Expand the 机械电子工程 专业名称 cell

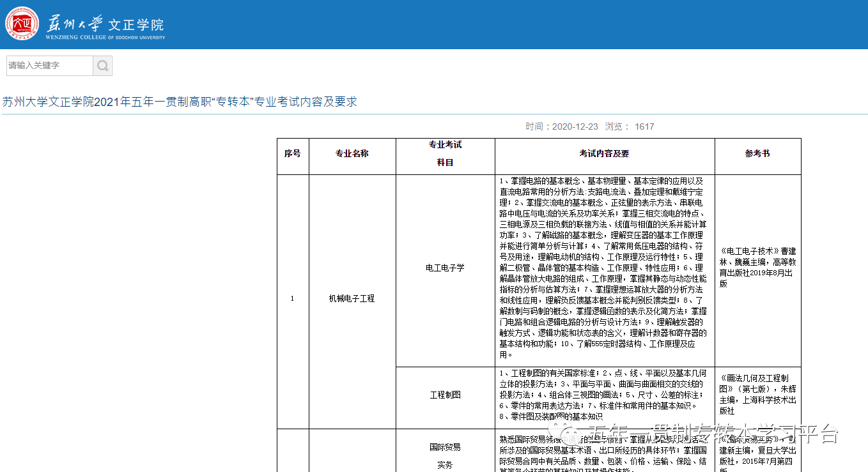[352, 298]
